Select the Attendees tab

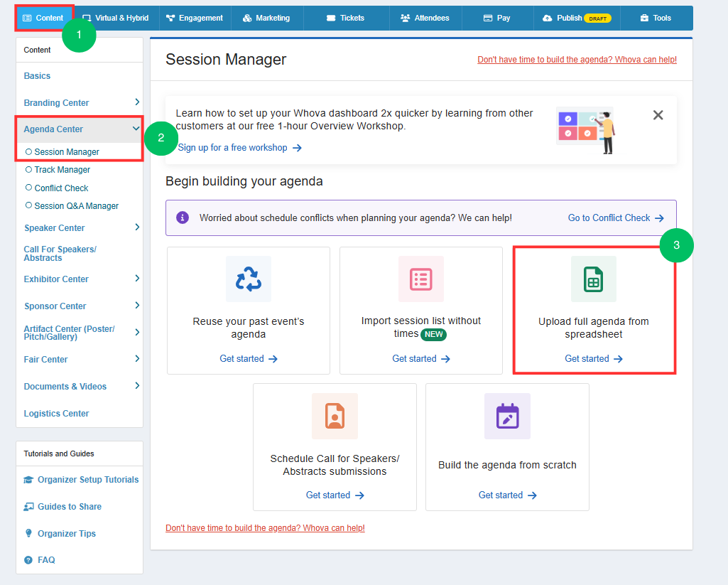coord(425,18)
